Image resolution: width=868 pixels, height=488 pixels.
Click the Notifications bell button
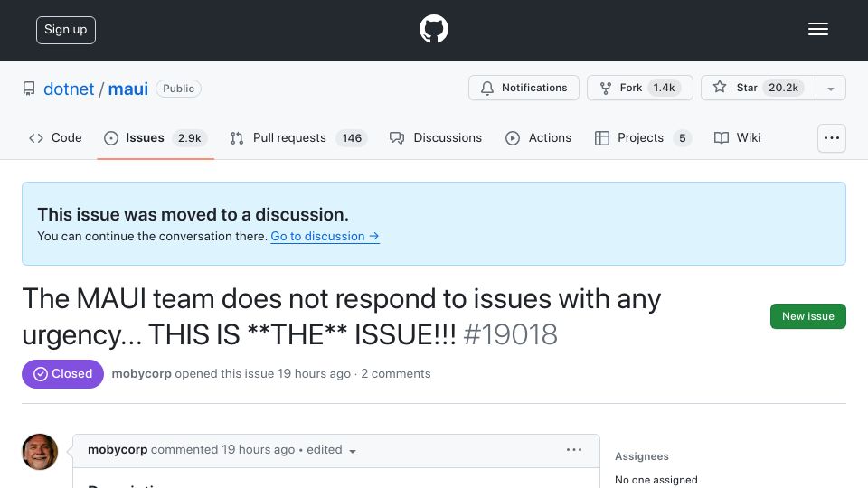click(x=524, y=88)
